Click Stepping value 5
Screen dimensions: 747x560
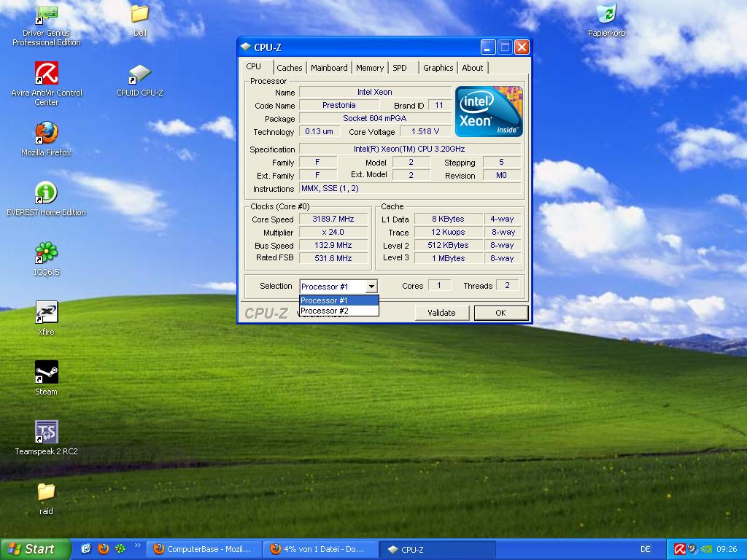tap(501, 163)
